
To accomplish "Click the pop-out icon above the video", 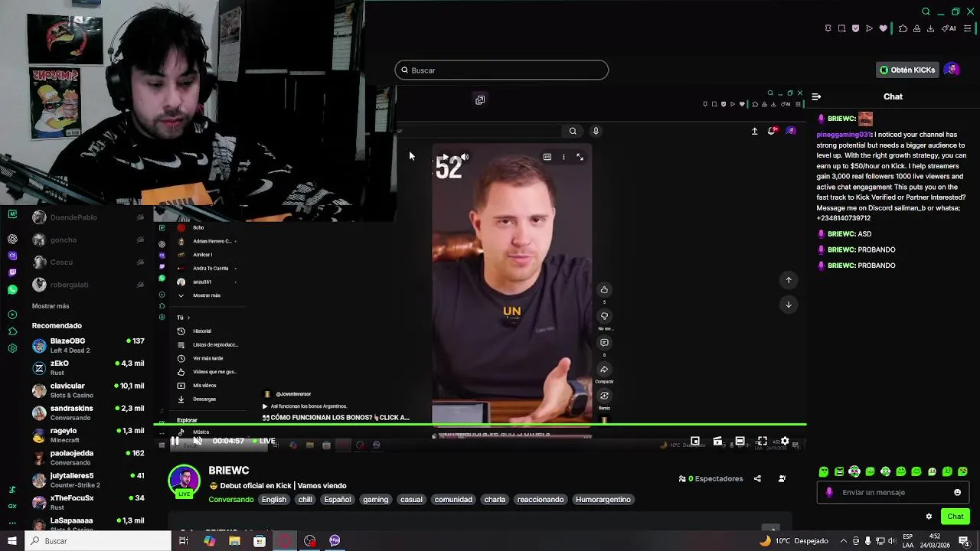I will 480,99.
